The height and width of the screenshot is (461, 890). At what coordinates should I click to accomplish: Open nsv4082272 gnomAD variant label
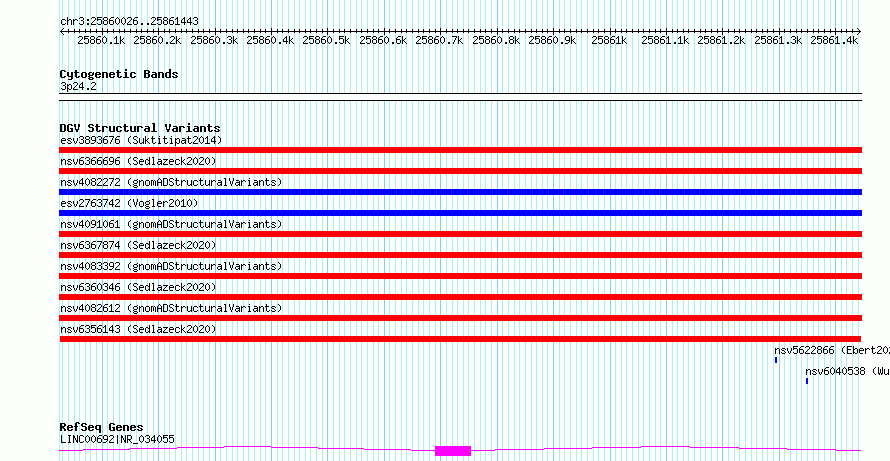coord(171,182)
